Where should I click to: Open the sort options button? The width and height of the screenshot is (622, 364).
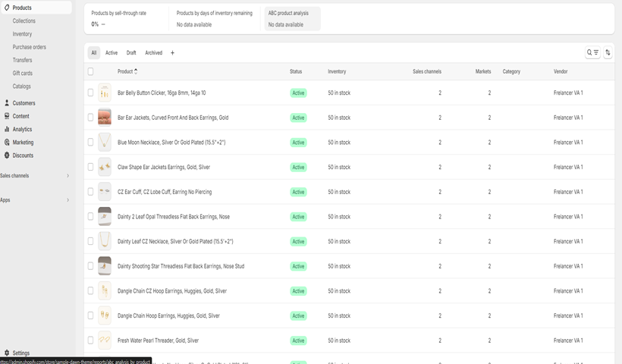coord(608,52)
